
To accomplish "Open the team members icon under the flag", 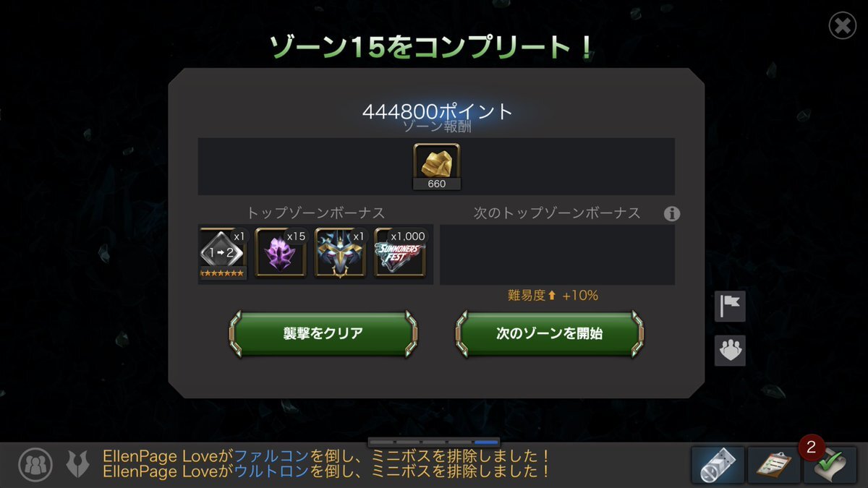I will point(730,351).
